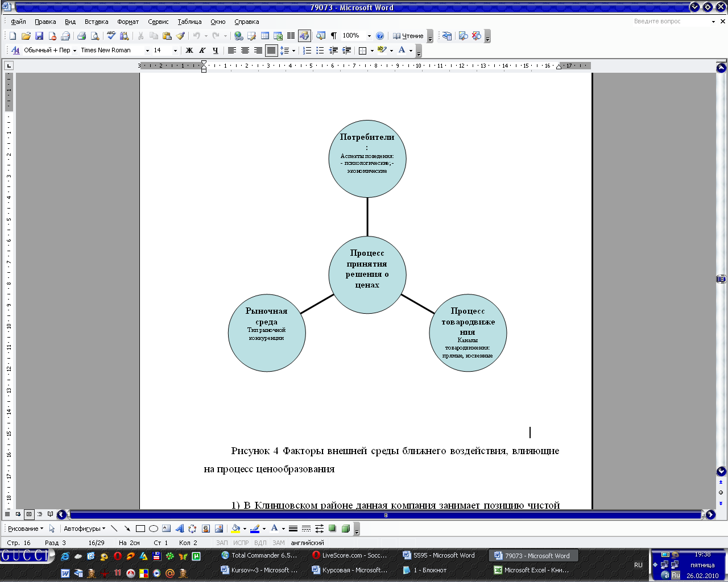
Task: Click the highlight color marker button
Action: 382,51
